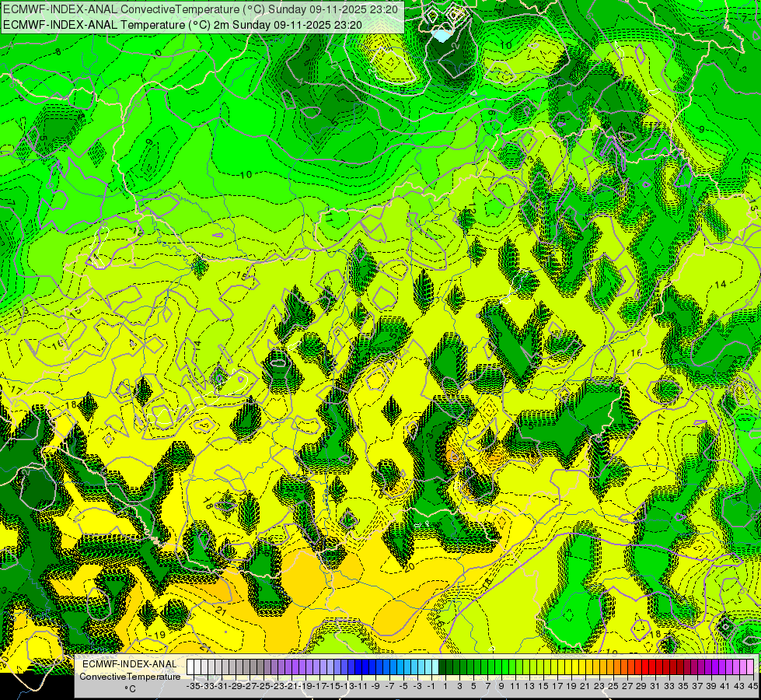Select the blue -11 legend swatch
This screenshot has width=761, height=700.
(x=358, y=667)
